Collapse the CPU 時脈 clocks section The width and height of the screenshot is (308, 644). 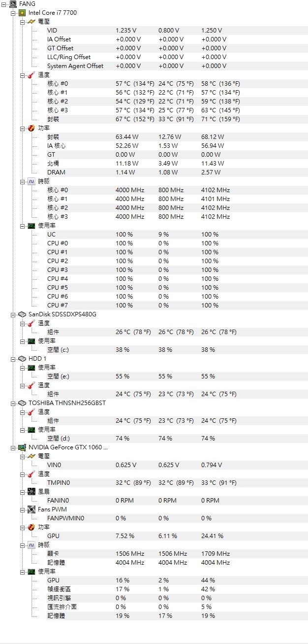(x=22, y=181)
